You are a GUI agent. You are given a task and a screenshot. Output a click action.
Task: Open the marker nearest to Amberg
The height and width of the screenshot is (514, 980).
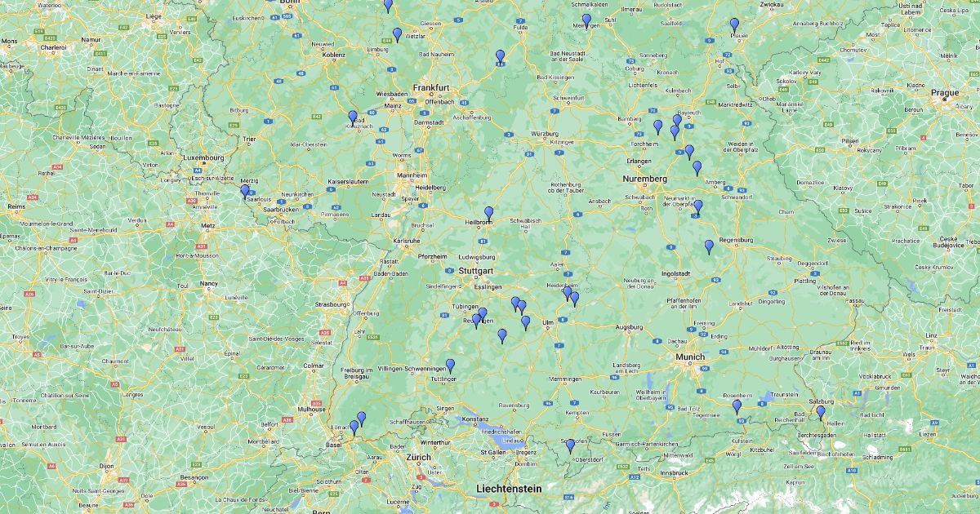[697, 168]
